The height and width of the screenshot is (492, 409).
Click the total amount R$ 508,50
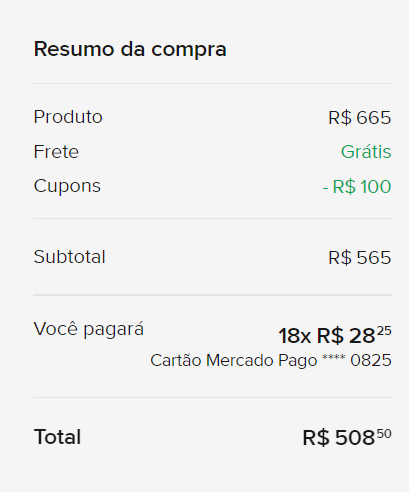coord(347,437)
